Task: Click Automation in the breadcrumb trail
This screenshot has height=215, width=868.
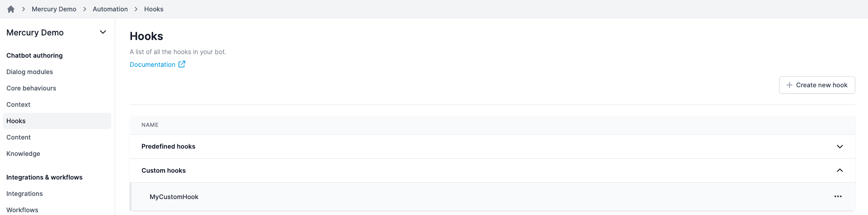Action: [x=110, y=9]
